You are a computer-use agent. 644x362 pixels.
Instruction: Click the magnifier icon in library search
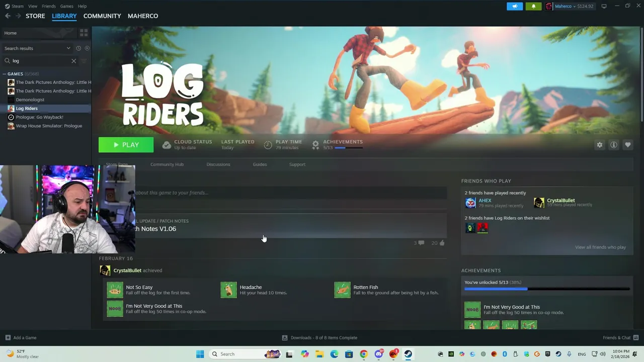click(8, 61)
